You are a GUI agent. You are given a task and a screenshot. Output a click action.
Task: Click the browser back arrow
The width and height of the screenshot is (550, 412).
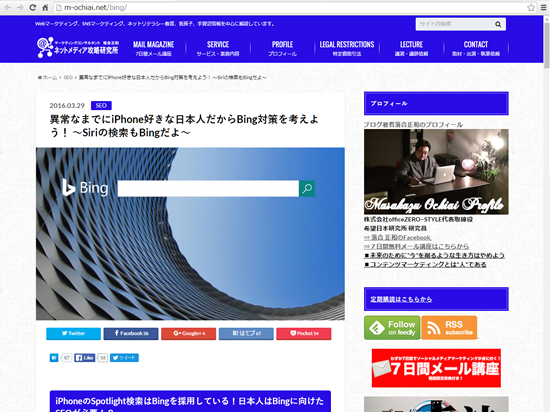8,7
